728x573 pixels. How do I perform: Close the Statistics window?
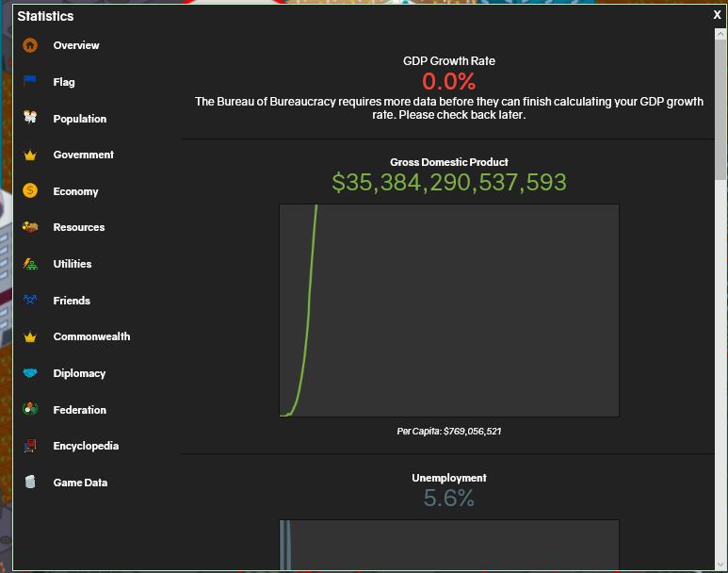718,15
